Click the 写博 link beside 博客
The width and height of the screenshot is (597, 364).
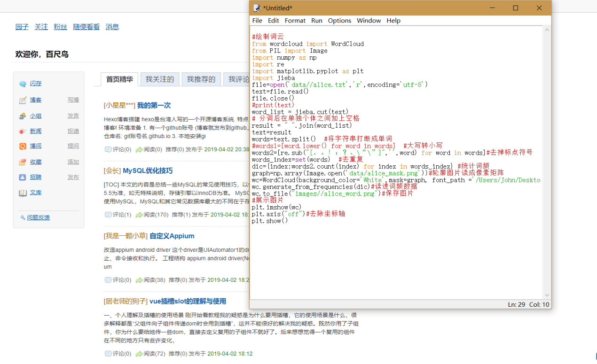click(73, 100)
